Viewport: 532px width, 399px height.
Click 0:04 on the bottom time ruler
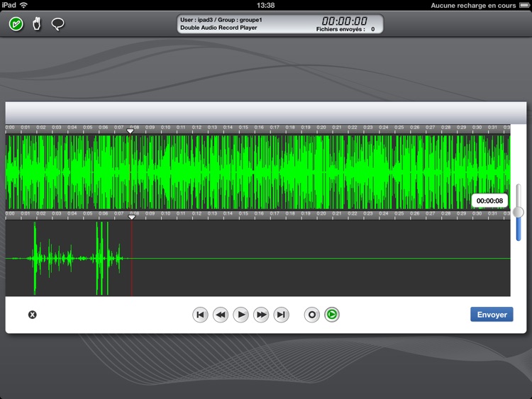(72, 213)
